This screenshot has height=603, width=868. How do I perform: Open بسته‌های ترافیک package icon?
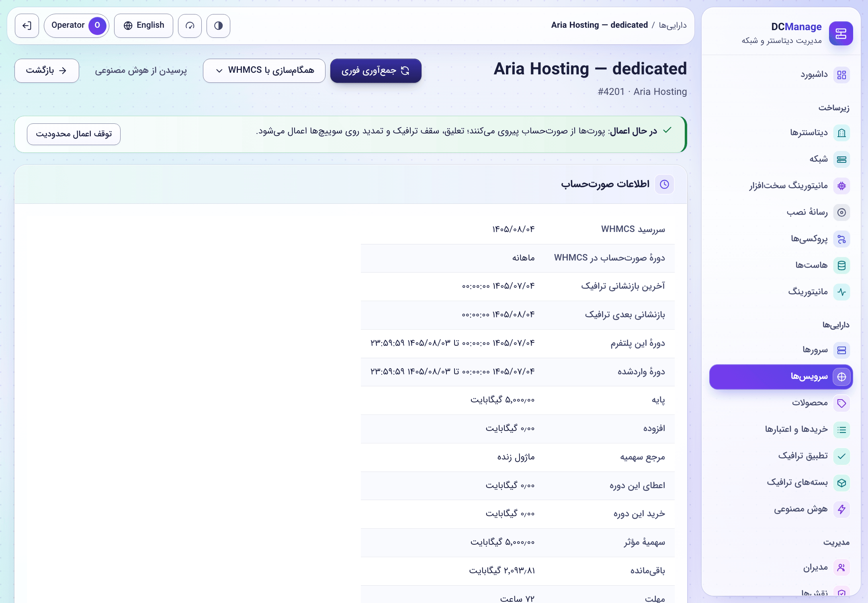pos(841,483)
